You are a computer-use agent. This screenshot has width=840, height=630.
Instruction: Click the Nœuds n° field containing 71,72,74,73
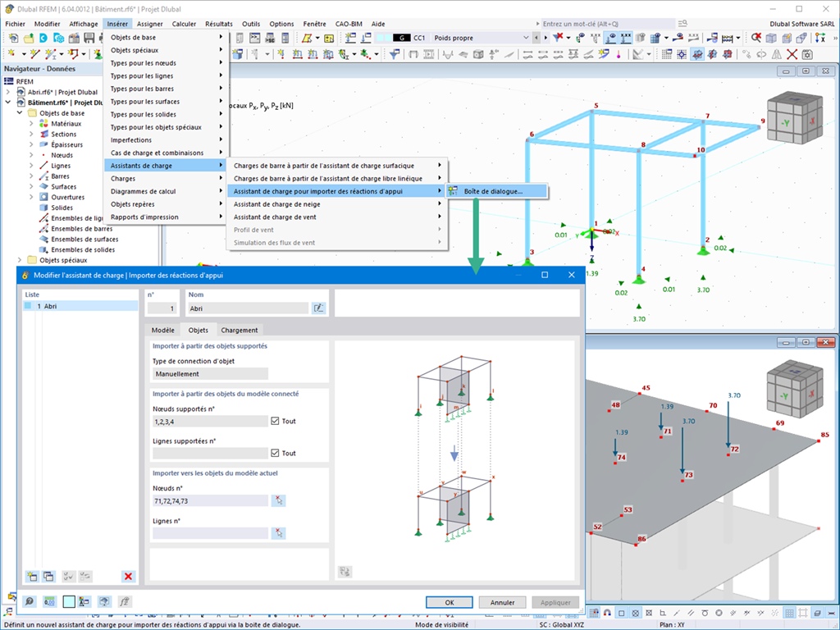click(x=210, y=501)
